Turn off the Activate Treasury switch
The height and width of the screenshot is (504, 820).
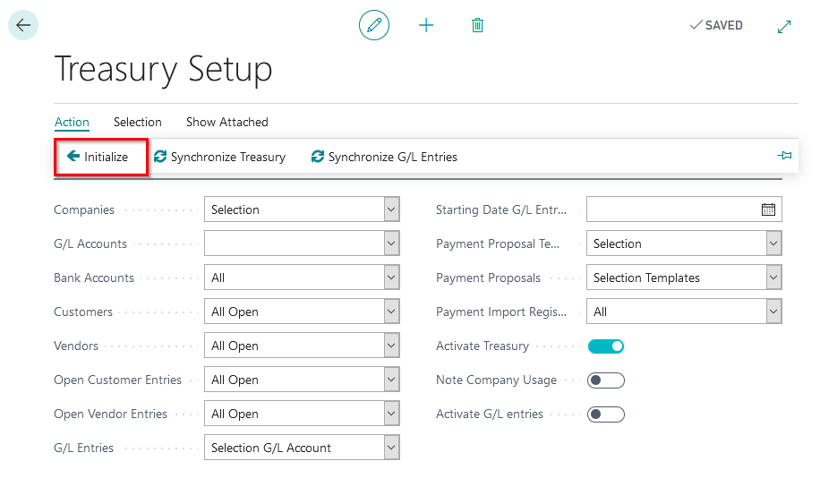[x=606, y=346]
